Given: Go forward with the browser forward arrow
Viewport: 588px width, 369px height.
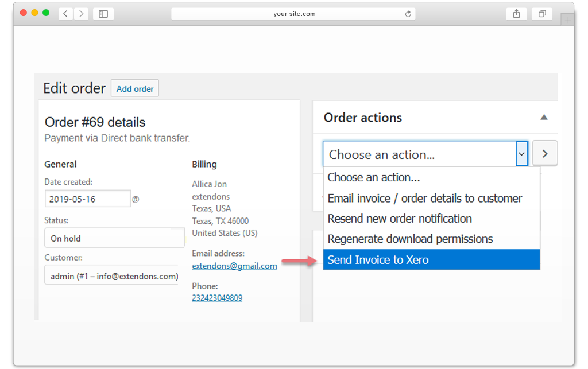Looking at the screenshot, I should (x=81, y=14).
